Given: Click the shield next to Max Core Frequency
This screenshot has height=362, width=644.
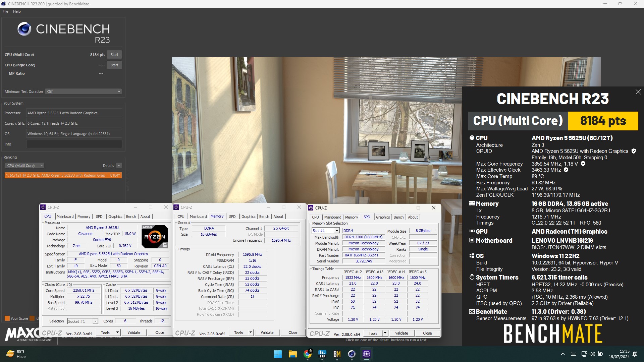Looking at the screenshot, I should 583,164.
